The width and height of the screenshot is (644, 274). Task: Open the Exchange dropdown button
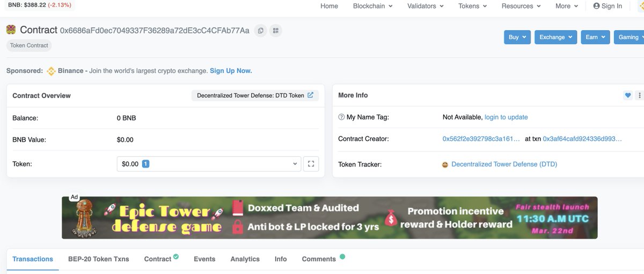tap(556, 37)
